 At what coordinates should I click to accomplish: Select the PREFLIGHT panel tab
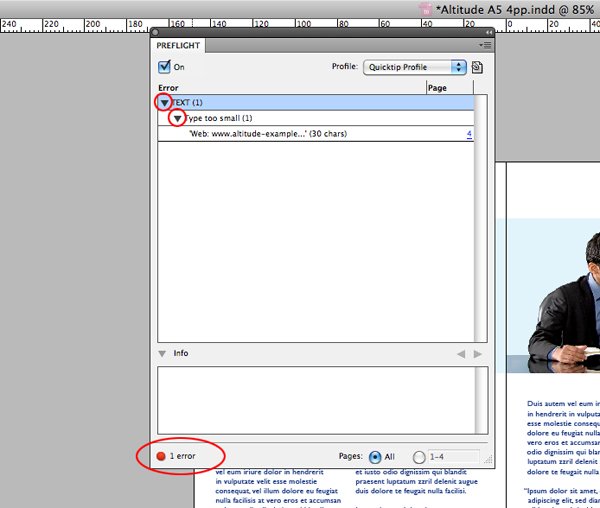coord(178,46)
